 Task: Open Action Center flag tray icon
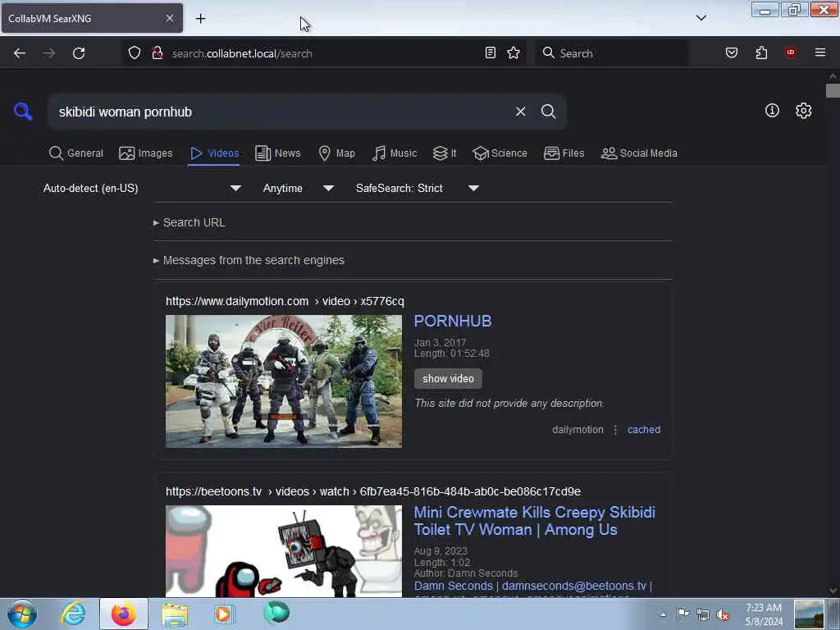point(682,614)
